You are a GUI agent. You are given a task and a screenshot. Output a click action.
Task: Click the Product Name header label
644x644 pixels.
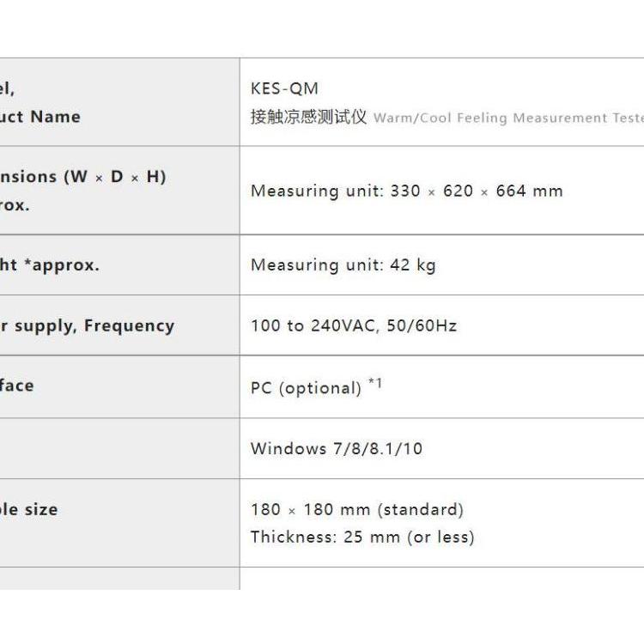40,117
